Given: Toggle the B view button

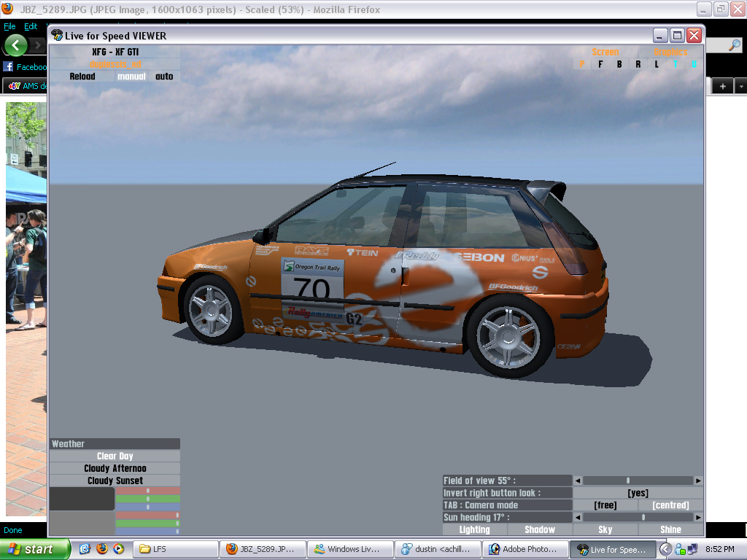Looking at the screenshot, I should coord(619,64).
